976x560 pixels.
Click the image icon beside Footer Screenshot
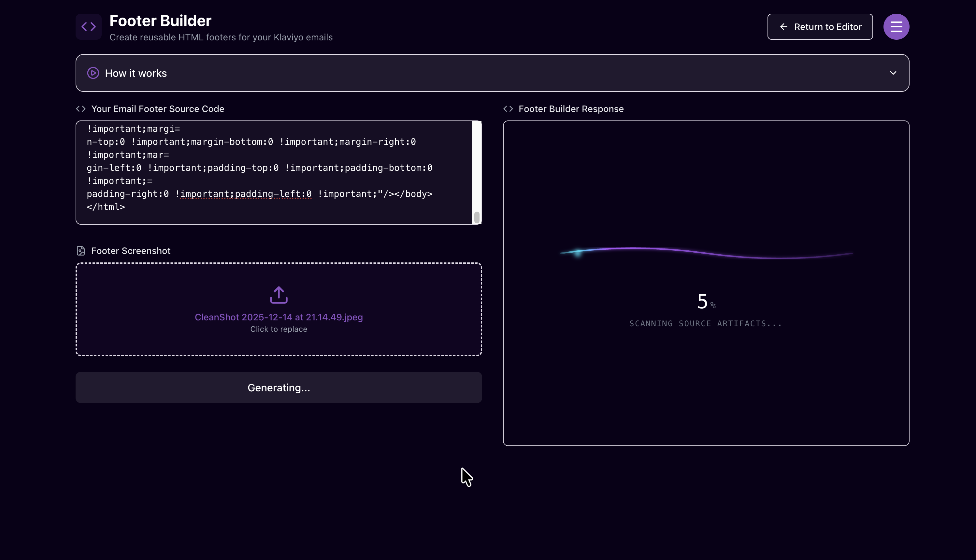80,250
